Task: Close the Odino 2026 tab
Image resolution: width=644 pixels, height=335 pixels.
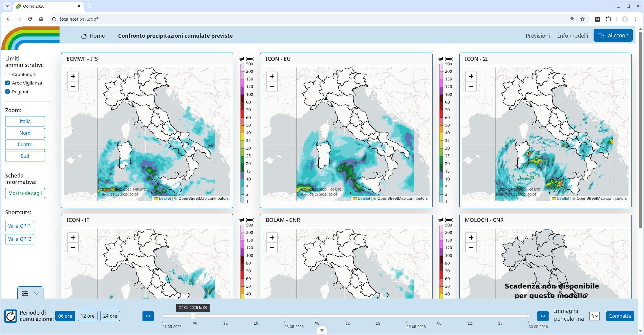Action: coord(79,6)
